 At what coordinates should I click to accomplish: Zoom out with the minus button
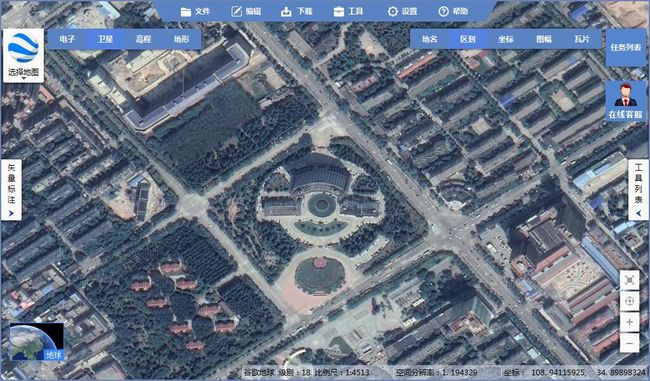(629, 343)
